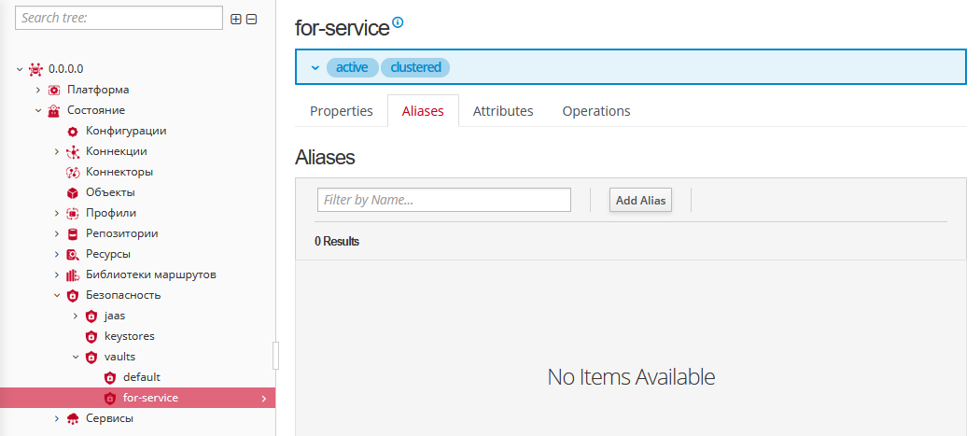980x436 pixels.
Task: Select Коннекторы in the tree
Action: (119, 172)
